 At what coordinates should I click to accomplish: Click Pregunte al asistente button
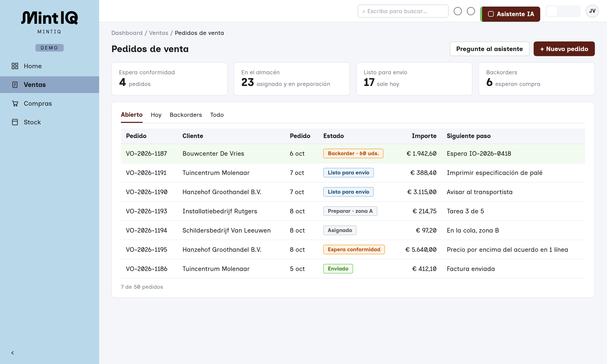coord(490,49)
